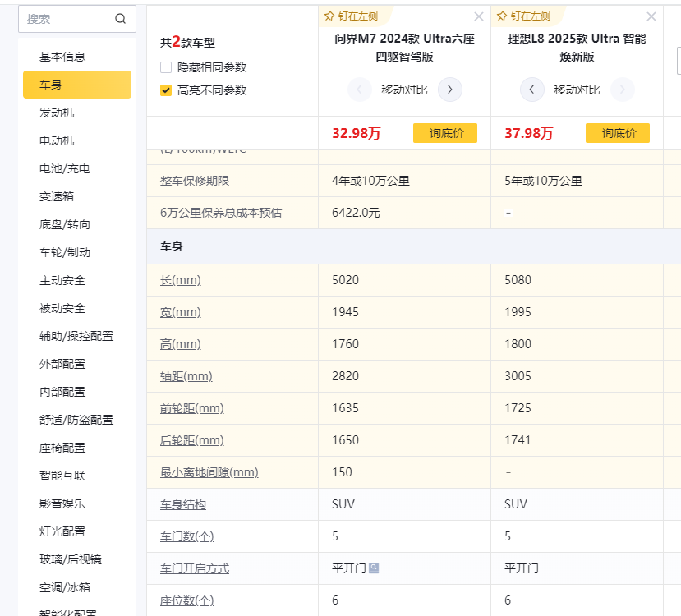Open 长(mm) parameter link
Viewport: 681px width, 616px height.
pos(180,280)
